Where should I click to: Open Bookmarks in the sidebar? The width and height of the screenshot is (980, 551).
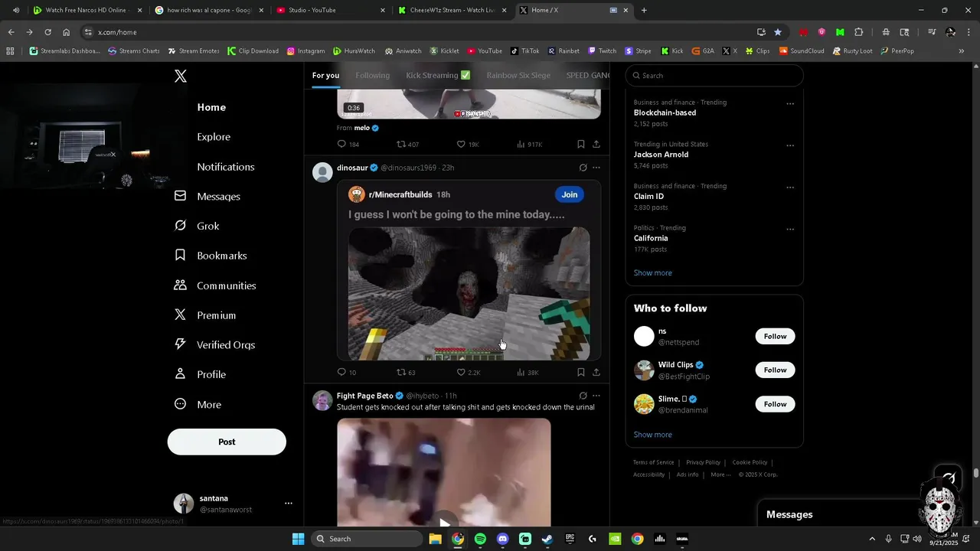click(221, 256)
